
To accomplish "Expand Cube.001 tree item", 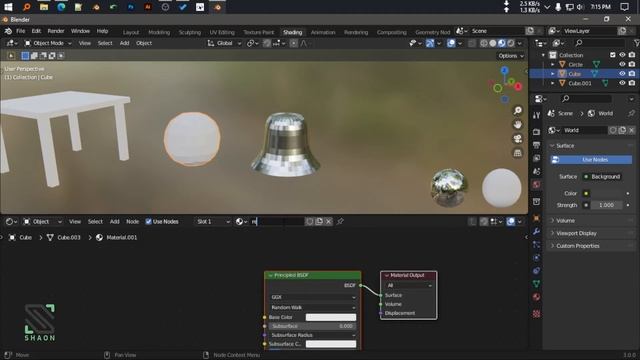I will click(553, 83).
